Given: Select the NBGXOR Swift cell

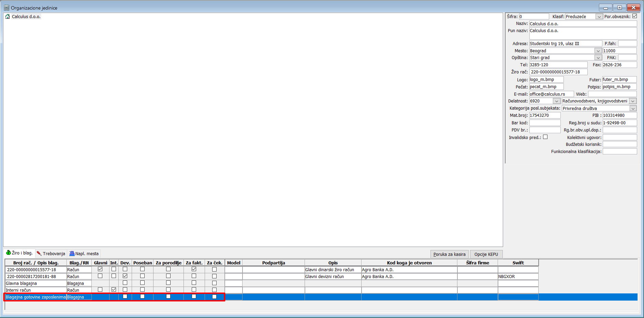Looking at the screenshot, I should (x=518, y=276).
